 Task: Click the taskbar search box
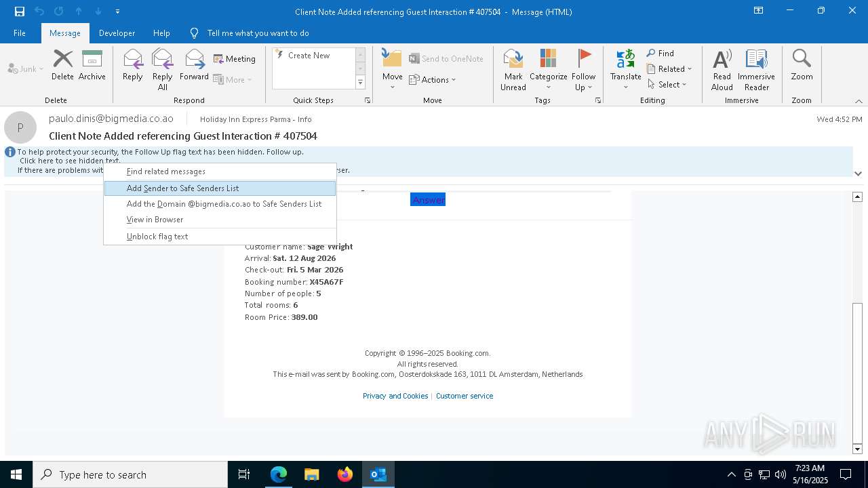pyautogui.click(x=130, y=474)
